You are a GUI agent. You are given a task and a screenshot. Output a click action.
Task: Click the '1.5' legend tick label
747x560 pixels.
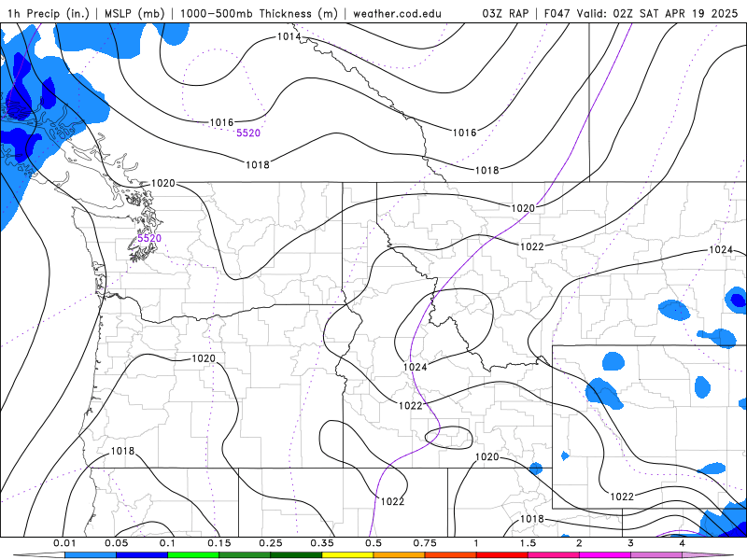click(528, 543)
